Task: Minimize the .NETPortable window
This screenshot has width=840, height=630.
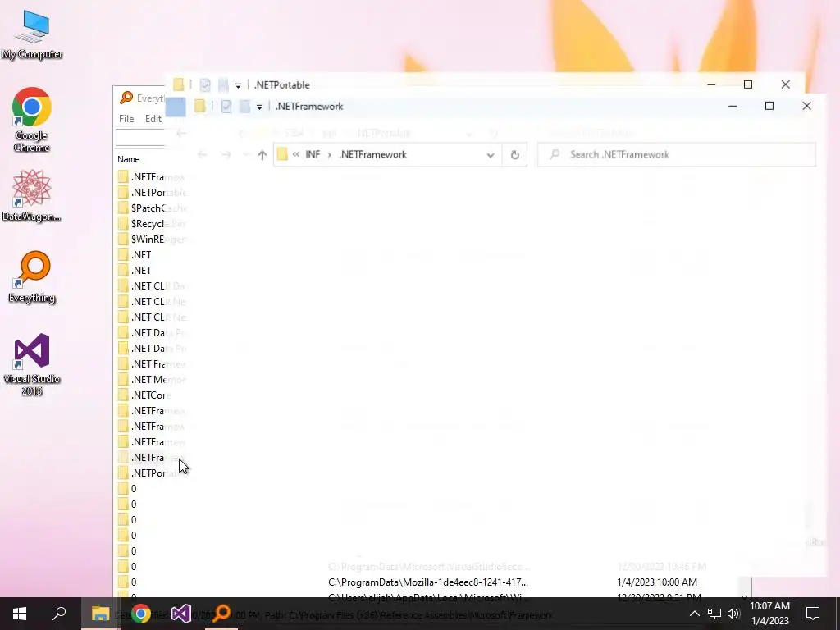Action: 711,84
